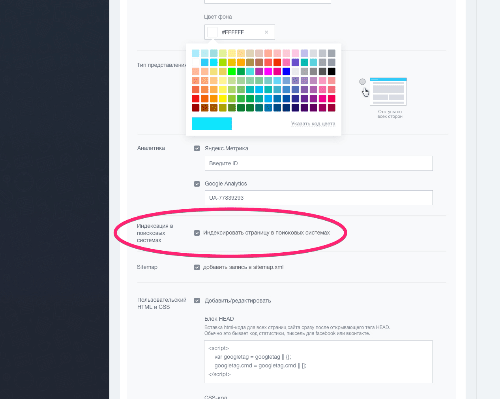500x399 pixels.
Task: Toggle the Добавить/редактировать custom HTML checkbox
Action: click(197, 301)
